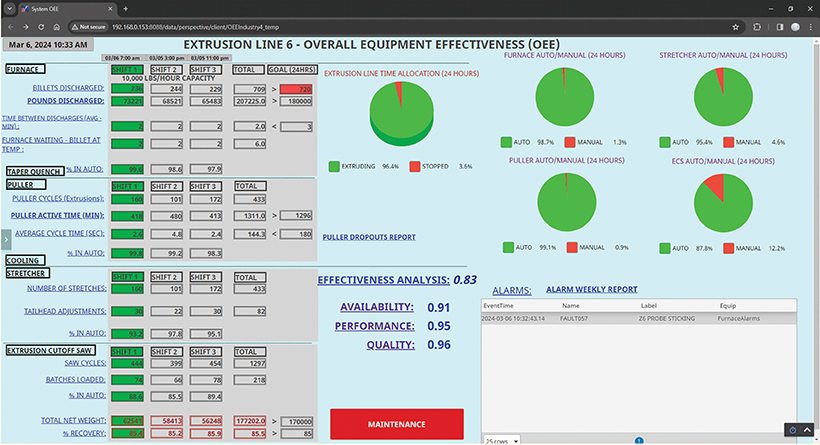Click the red MAINTENANCE button
This screenshot has height=445, width=820.
(x=396, y=424)
